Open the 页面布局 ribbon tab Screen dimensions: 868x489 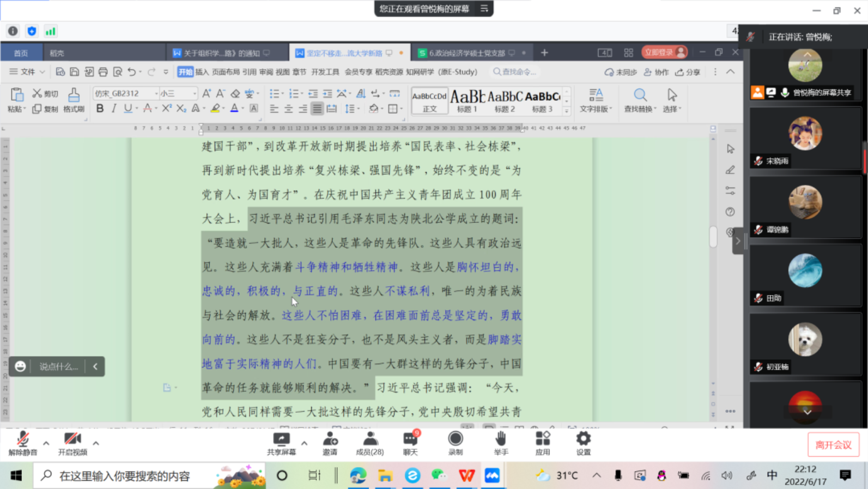tap(226, 72)
